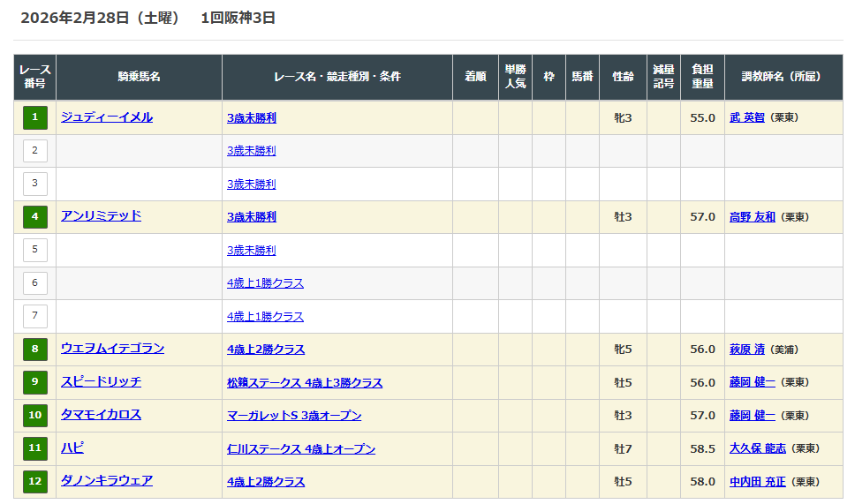Screen dimensions: 855x504
Task: Select green race number 1 badge
Action: [x=35, y=117]
